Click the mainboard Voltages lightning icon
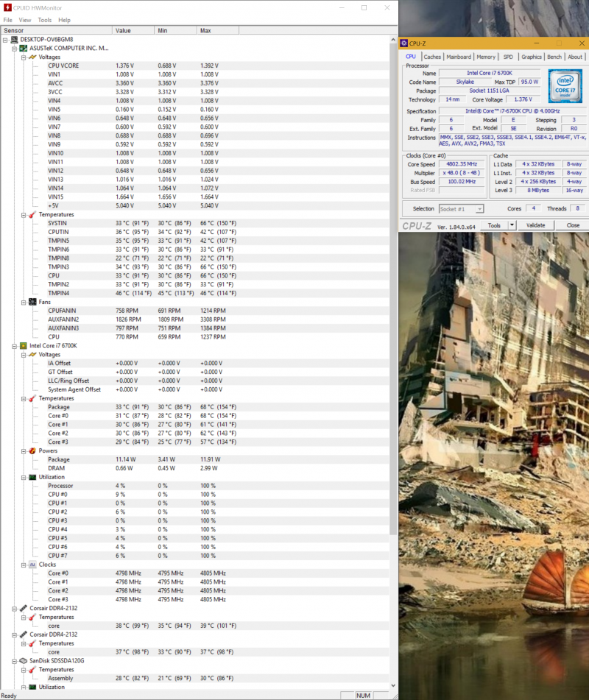The image size is (589, 700). pos(32,57)
